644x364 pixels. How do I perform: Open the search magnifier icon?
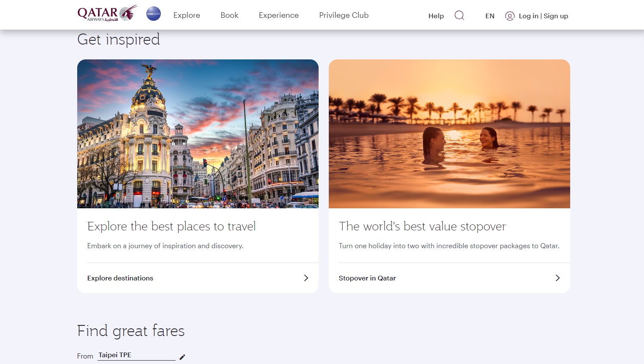(x=459, y=16)
